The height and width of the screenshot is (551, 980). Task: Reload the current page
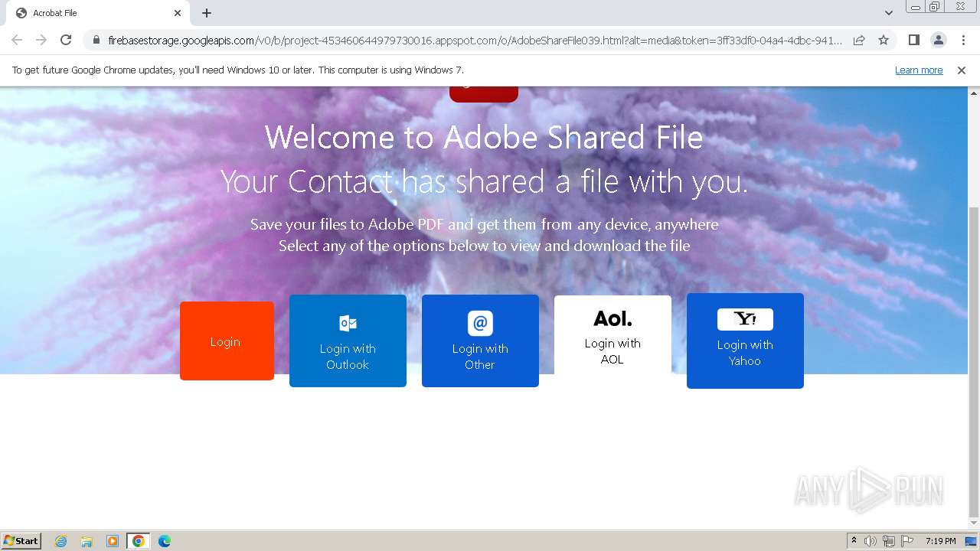(66, 40)
